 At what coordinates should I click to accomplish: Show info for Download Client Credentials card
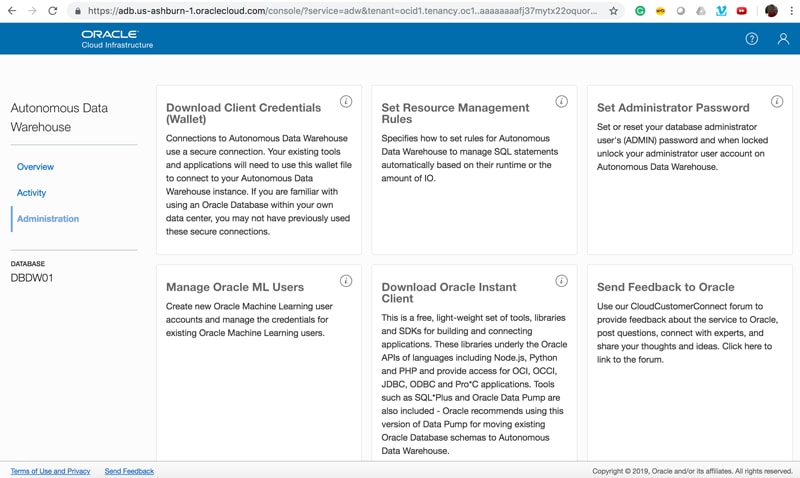tap(346, 102)
